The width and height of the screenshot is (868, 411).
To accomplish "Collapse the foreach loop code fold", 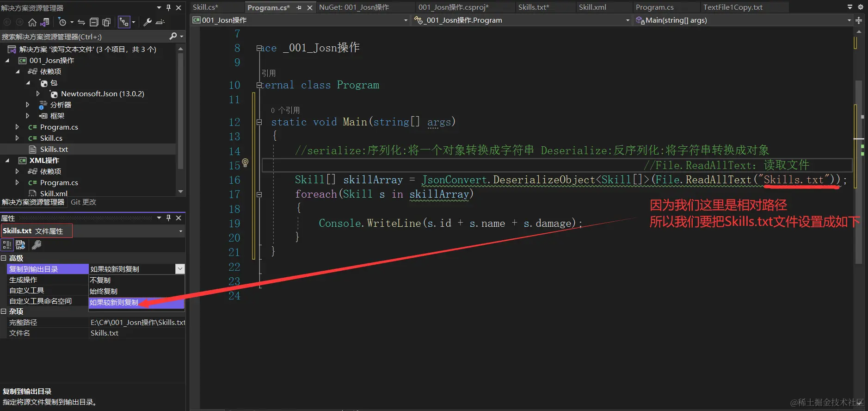I will [x=259, y=195].
